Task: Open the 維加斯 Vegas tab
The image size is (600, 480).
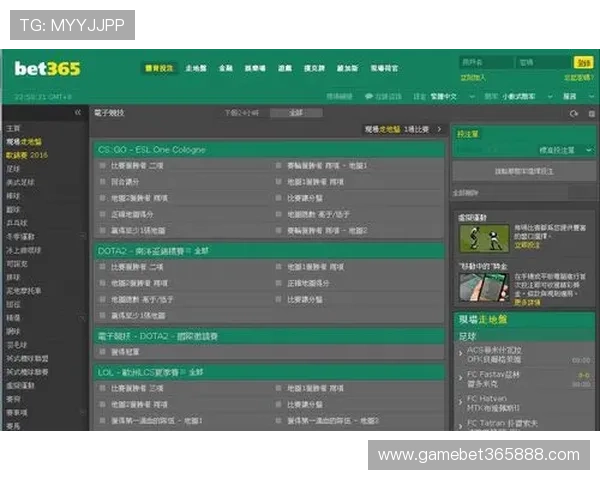Action: click(347, 68)
